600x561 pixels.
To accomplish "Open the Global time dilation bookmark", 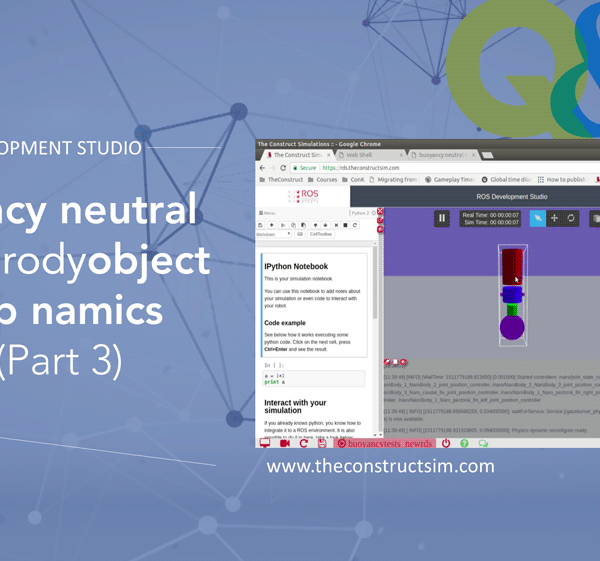I will [x=506, y=179].
